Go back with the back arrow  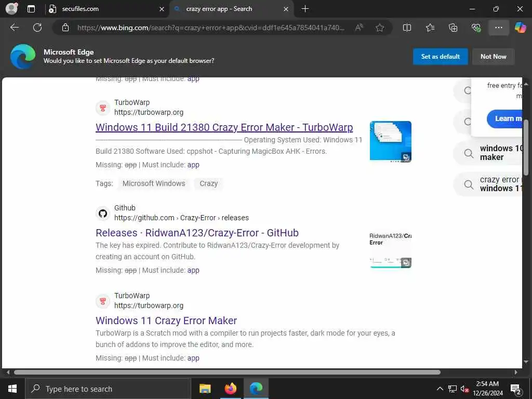click(15, 28)
